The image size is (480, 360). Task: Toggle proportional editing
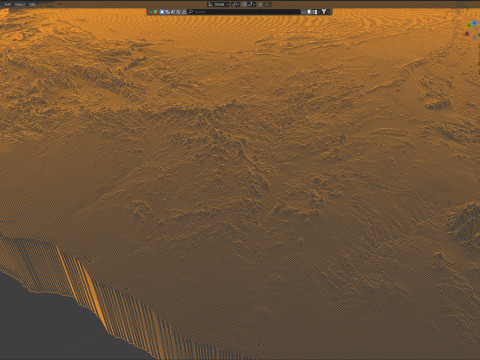coord(261,4)
